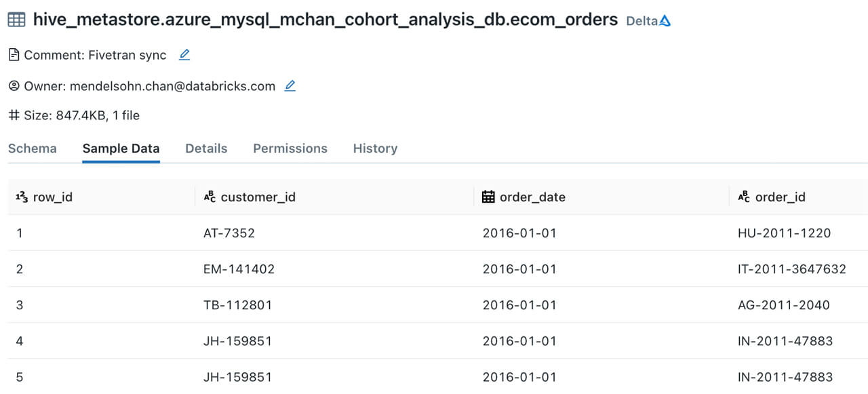868x394 pixels.
Task: Select the Sample Data tab
Action: (x=121, y=149)
